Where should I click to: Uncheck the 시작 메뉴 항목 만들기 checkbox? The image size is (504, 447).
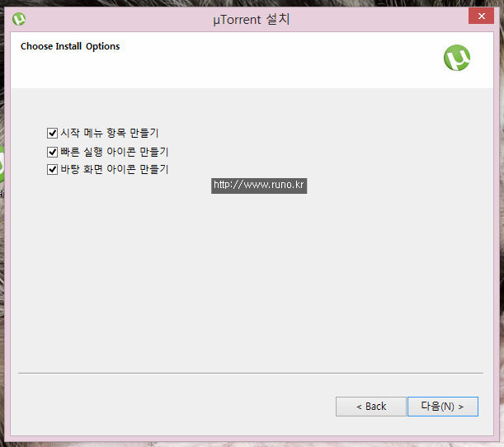coord(52,133)
